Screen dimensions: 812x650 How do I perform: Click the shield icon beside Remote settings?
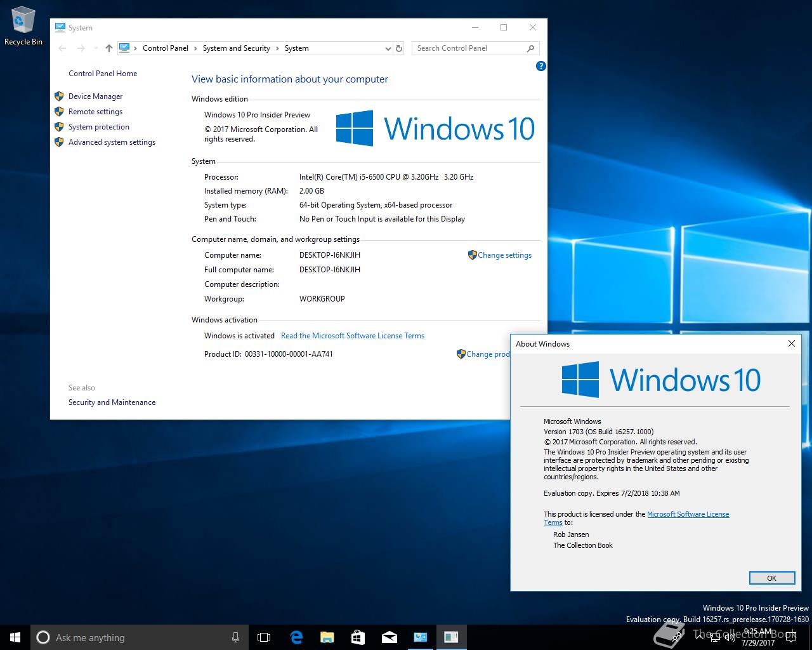pos(59,112)
